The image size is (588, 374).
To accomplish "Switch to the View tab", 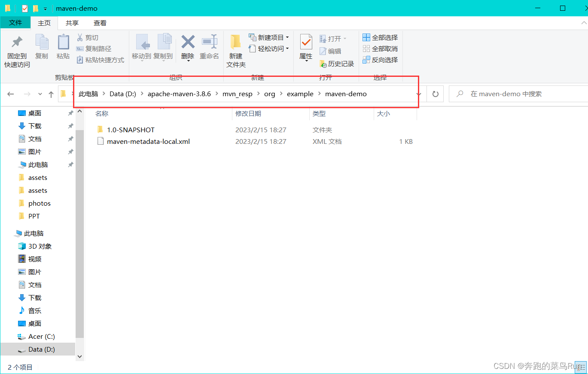I will (100, 23).
